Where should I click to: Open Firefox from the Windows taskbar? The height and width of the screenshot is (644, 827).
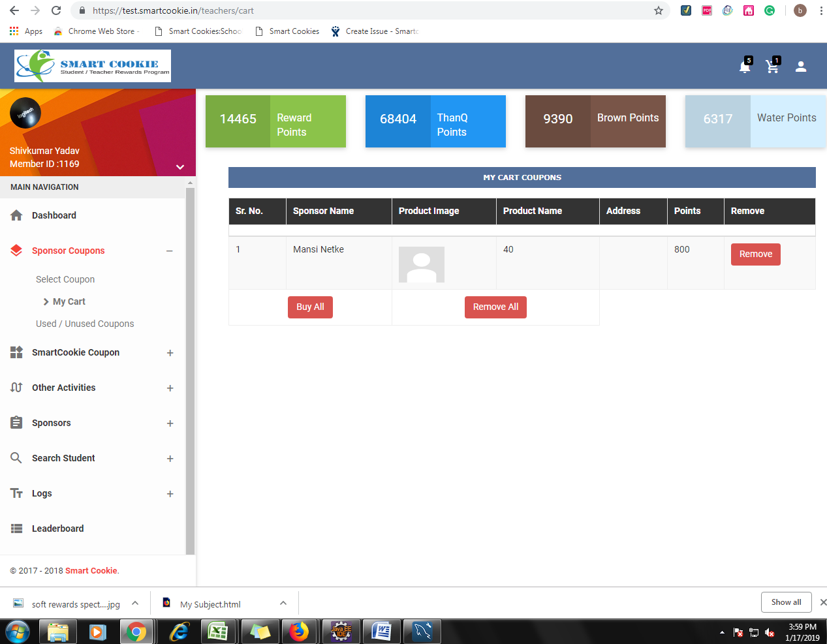tap(299, 632)
